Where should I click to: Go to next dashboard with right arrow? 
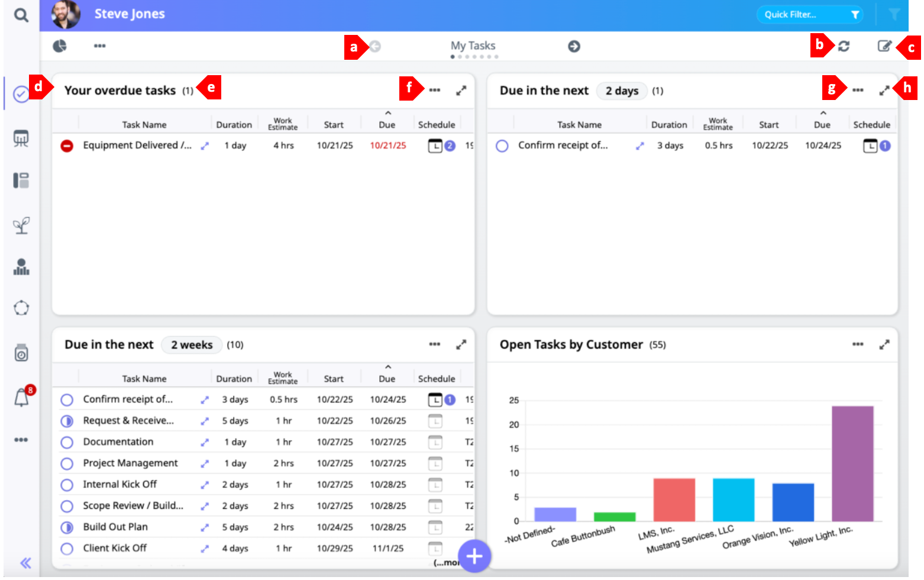(574, 46)
